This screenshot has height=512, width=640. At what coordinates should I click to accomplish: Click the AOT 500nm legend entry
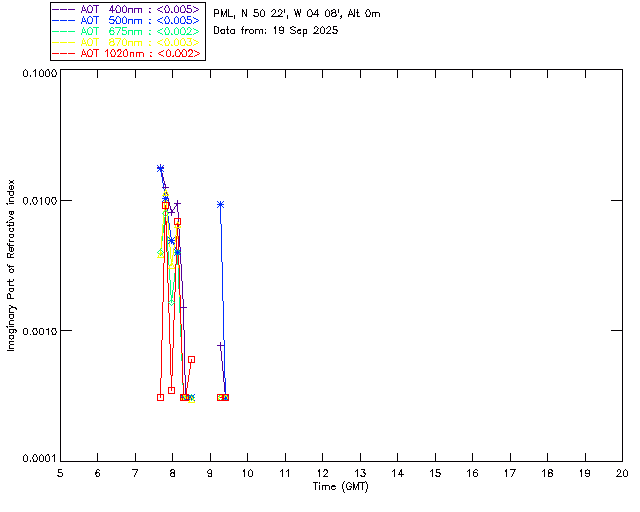coord(126,20)
